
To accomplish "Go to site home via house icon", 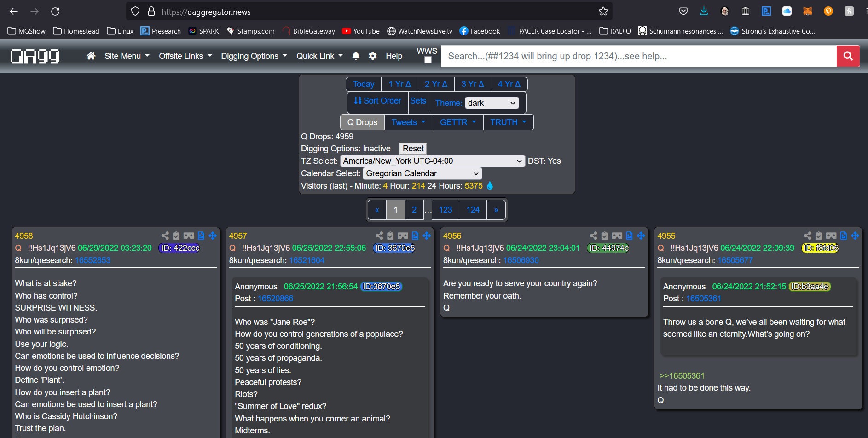I will click(91, 56).
